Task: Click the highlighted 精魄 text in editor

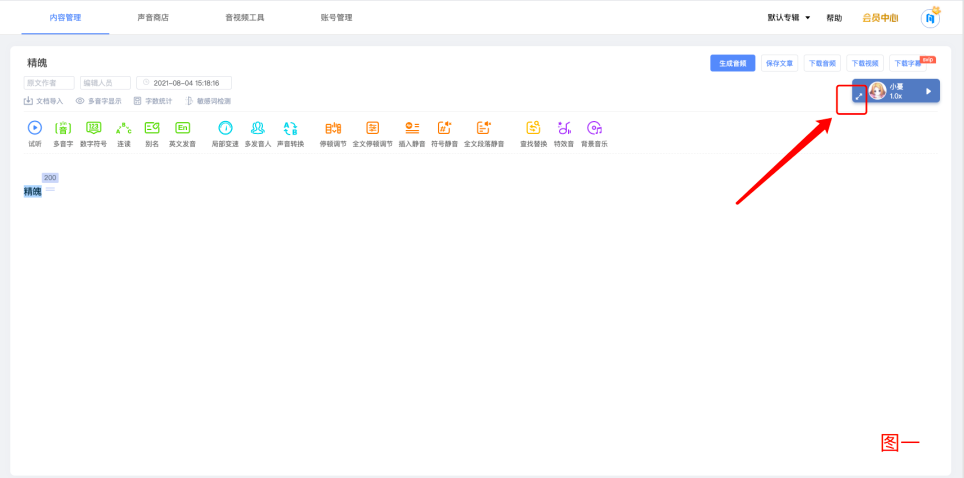Action: coord(33,191)
